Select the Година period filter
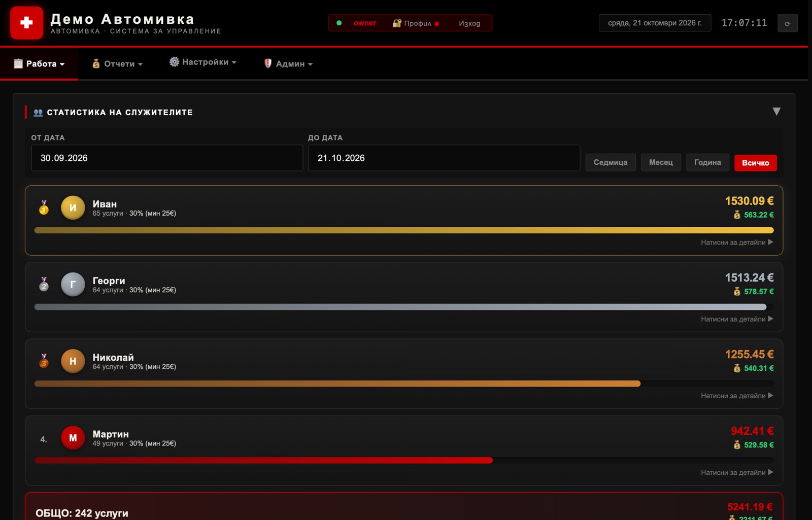 pyautogui.click(x=707, y=162)
